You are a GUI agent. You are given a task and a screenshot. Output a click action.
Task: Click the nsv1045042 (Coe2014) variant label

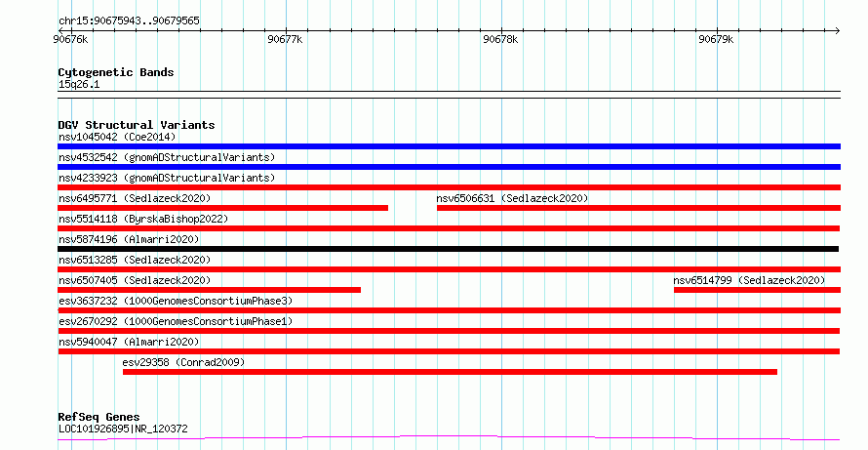point(117,137)
